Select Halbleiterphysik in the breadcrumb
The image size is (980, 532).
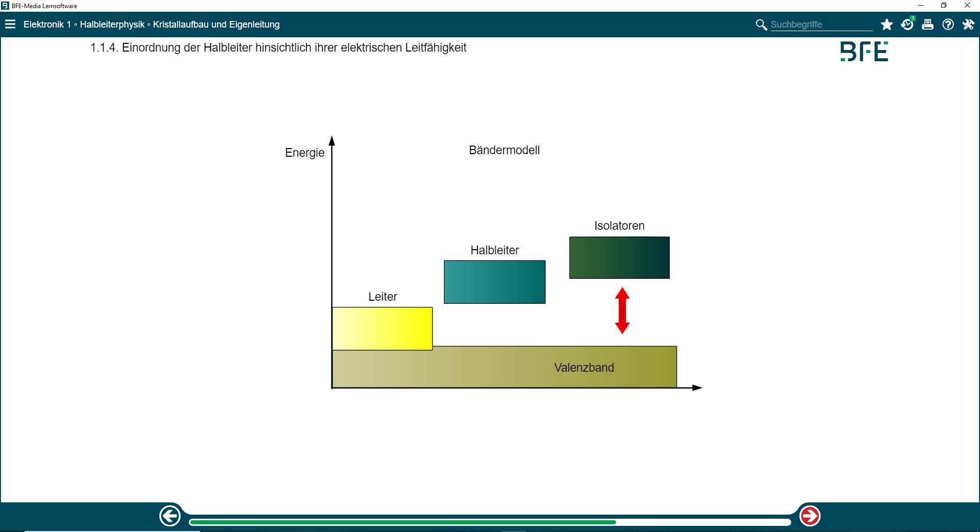click(112, 25)
